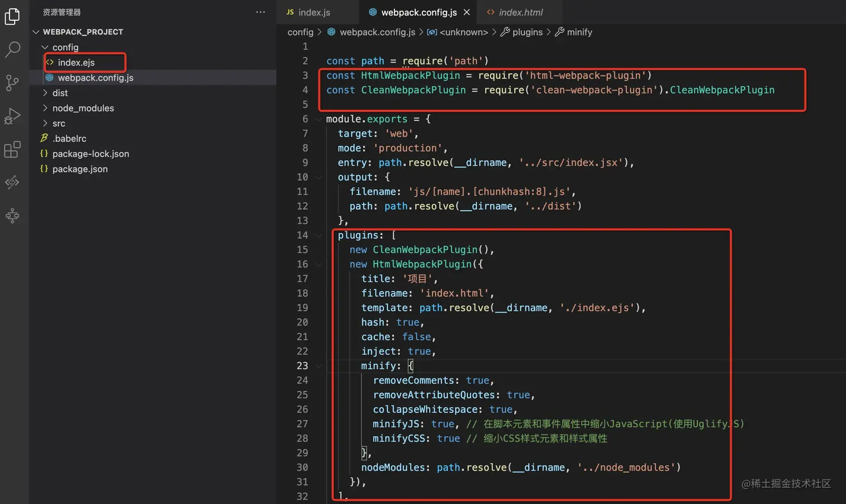
Task: Select the webpack.config.js editor tab
Action: click(x=419, y=12)
